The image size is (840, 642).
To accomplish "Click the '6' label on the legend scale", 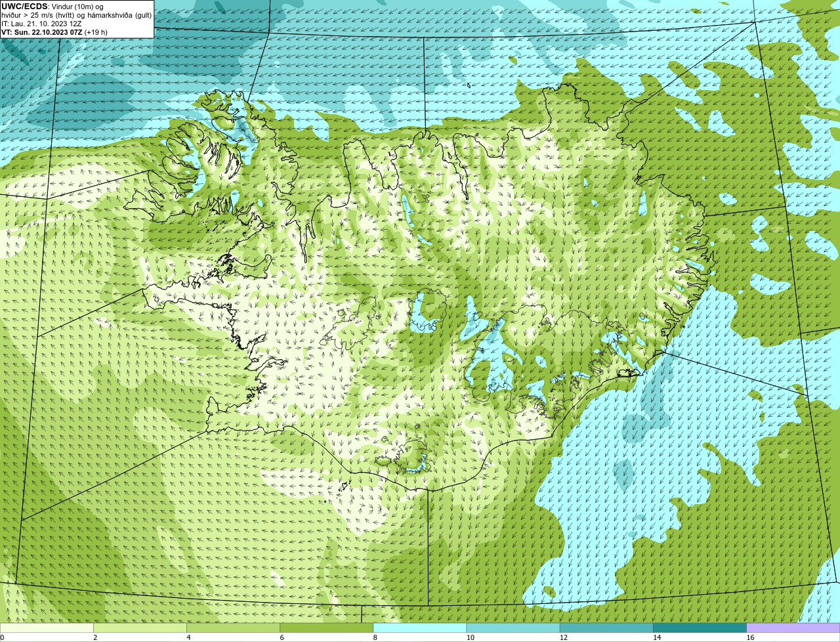I will (282, 637).
